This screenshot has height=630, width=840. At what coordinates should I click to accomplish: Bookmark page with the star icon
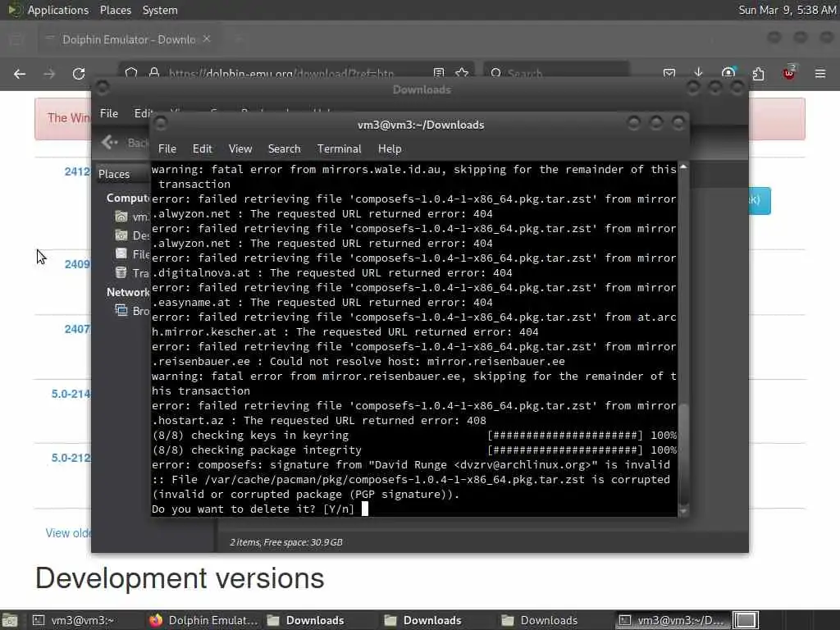point(462,72)
